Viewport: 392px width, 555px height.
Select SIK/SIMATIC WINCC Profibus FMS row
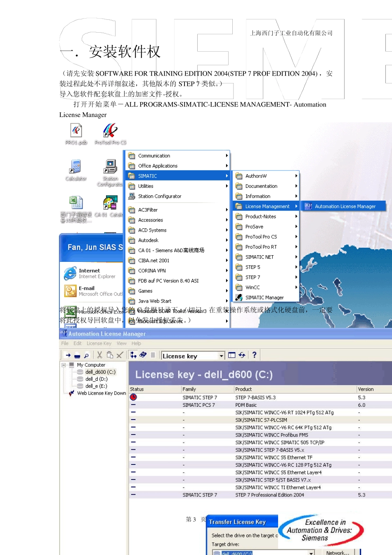point(260,435)
